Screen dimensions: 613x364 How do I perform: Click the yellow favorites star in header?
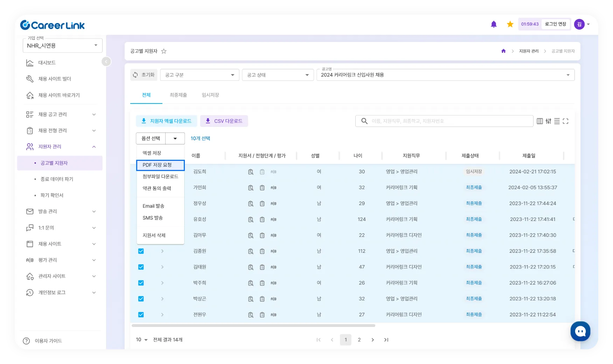510,24
